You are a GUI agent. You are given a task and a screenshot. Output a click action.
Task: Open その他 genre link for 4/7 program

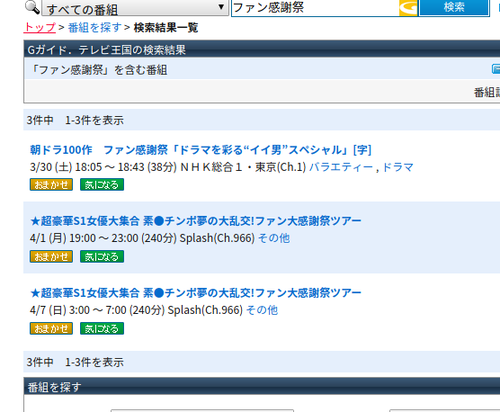point(262,310)
